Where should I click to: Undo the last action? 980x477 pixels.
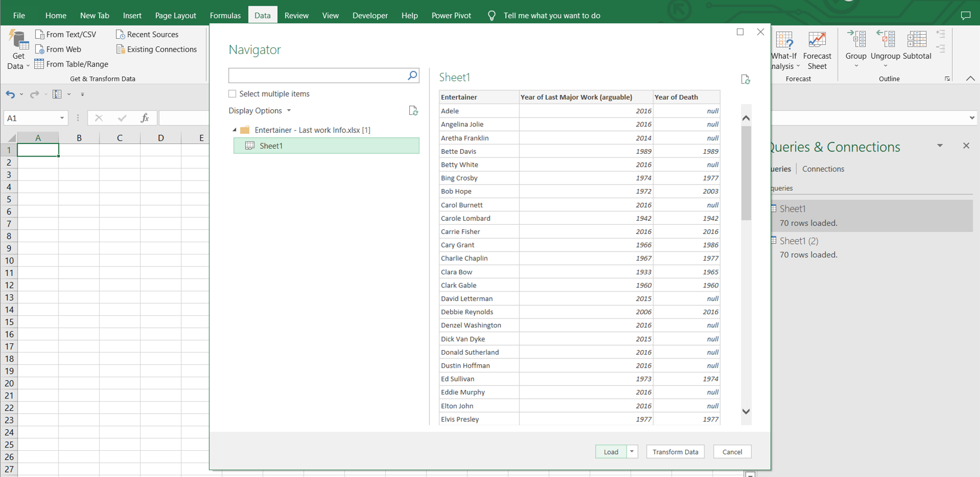[10, 94]
